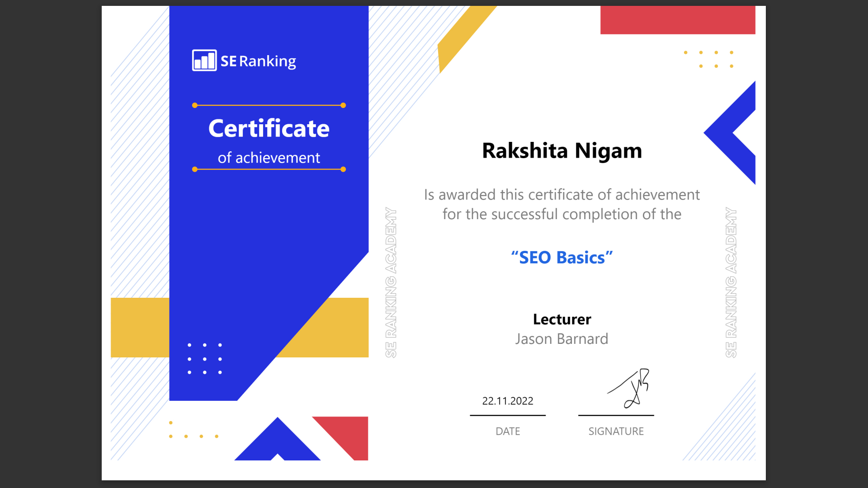The image size is (868, 488).
Task: Click the handwritten signature image
Action: pyautogui.click(x=629, y=389)
